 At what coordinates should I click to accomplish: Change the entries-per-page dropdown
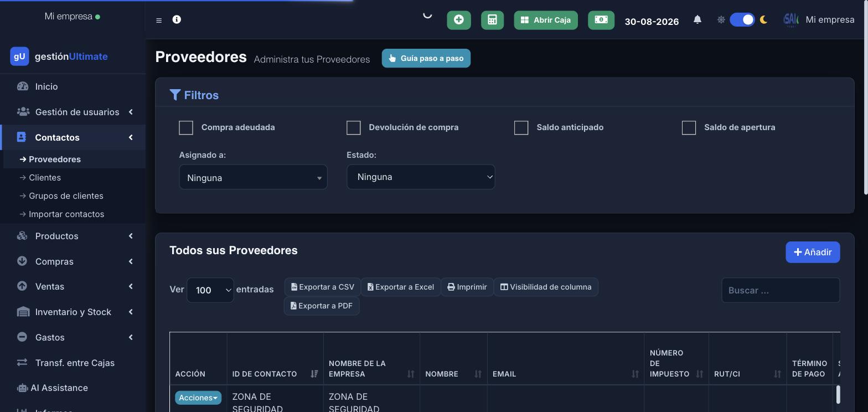tap(210, 290)
